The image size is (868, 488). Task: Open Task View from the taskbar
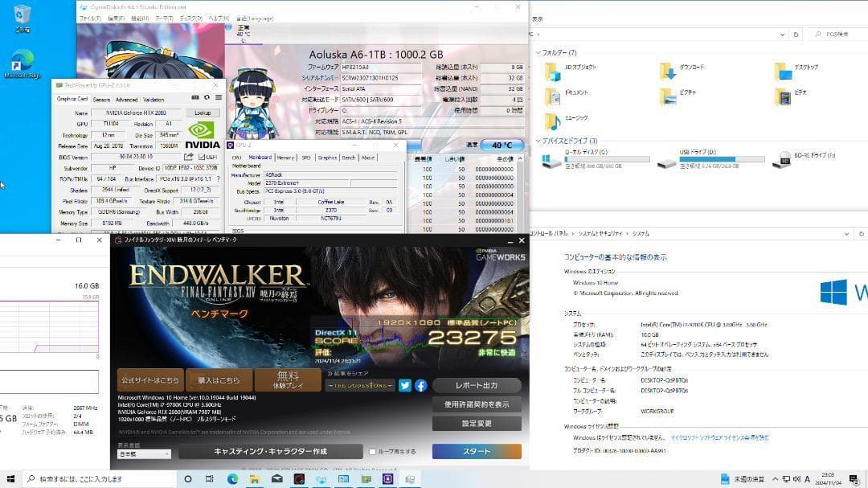(209, 478)
